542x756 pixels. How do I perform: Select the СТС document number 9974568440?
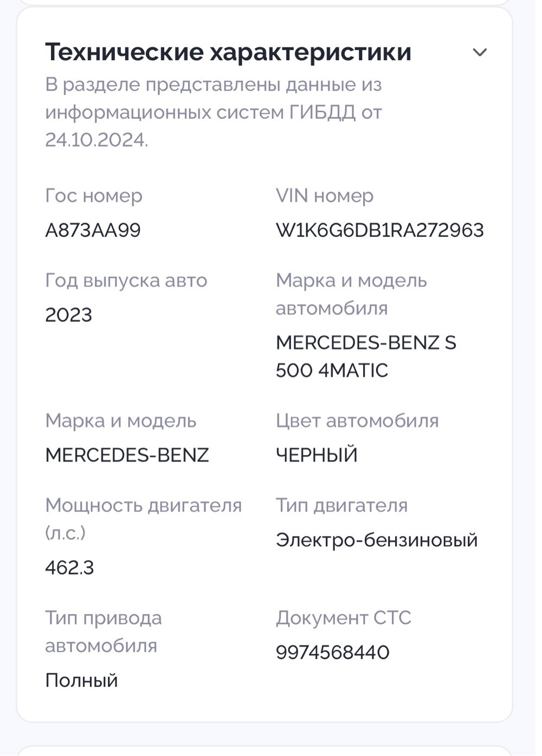pyautogui.click(x=332, y=652)
